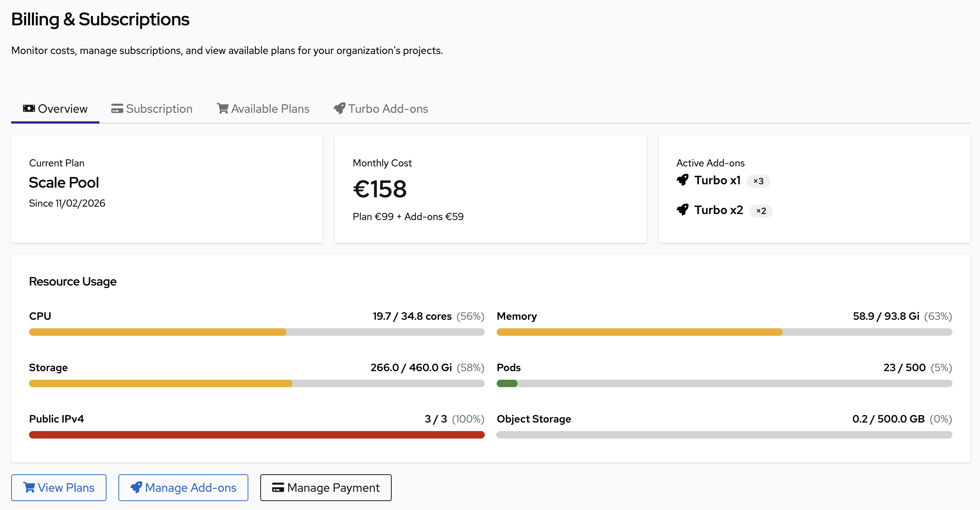Click the rocket icon in Manage Add-ons button
This screenshot has height=510, width=980.
pyautogui.click(x=136, y=488)
